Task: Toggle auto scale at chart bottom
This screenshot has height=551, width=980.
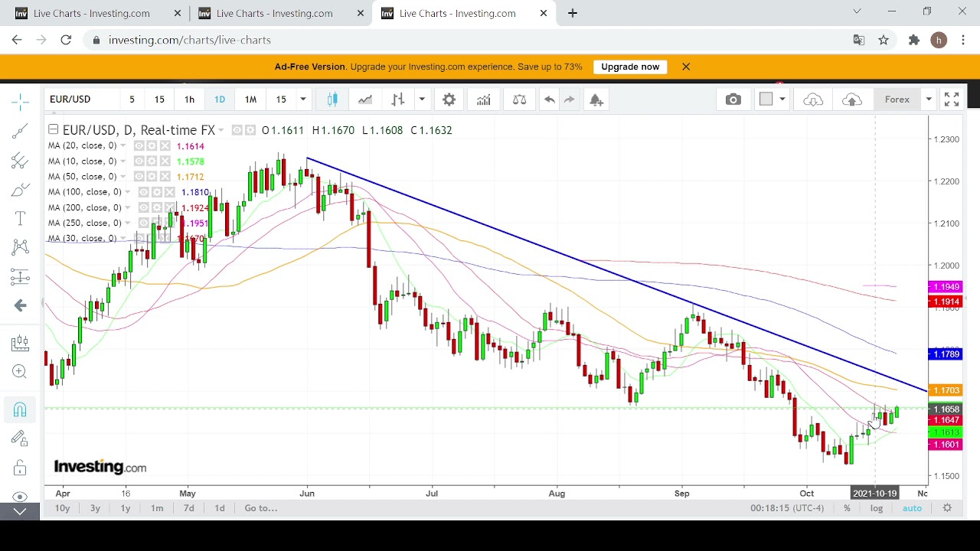Action: (x=912, y=508)
